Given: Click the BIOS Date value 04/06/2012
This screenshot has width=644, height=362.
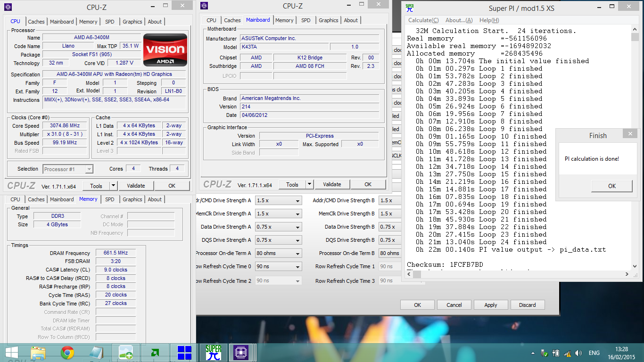Looking at the screenshot, I should (309, 115).
